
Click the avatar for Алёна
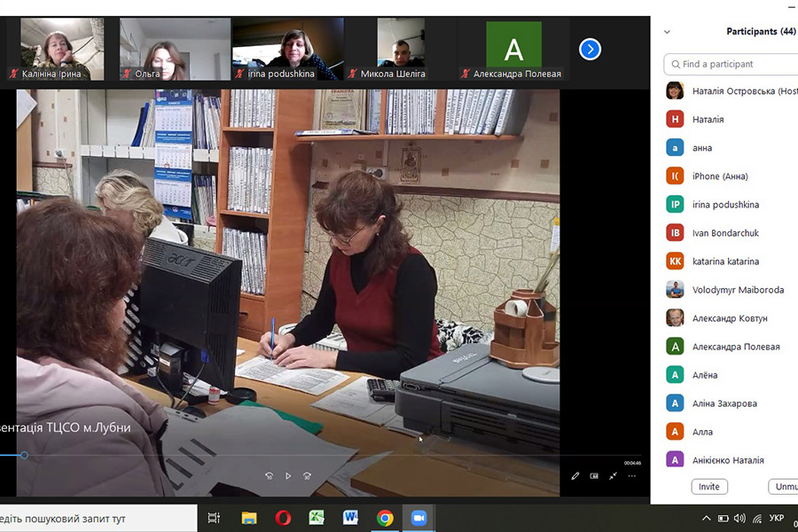(x=675, y=375)
